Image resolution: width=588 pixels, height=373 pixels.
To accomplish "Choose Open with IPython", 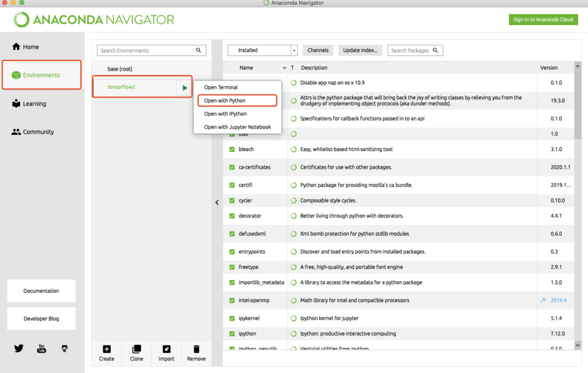I will point(225,114).
